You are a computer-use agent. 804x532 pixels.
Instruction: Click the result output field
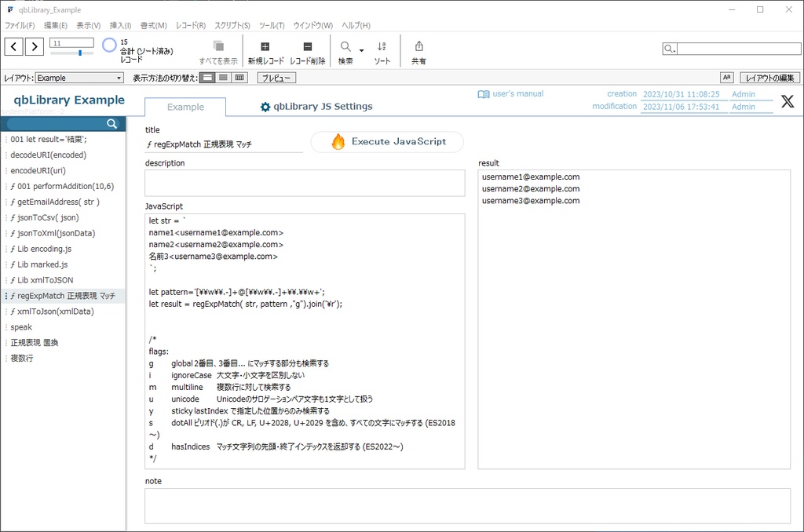click(634, 319)
